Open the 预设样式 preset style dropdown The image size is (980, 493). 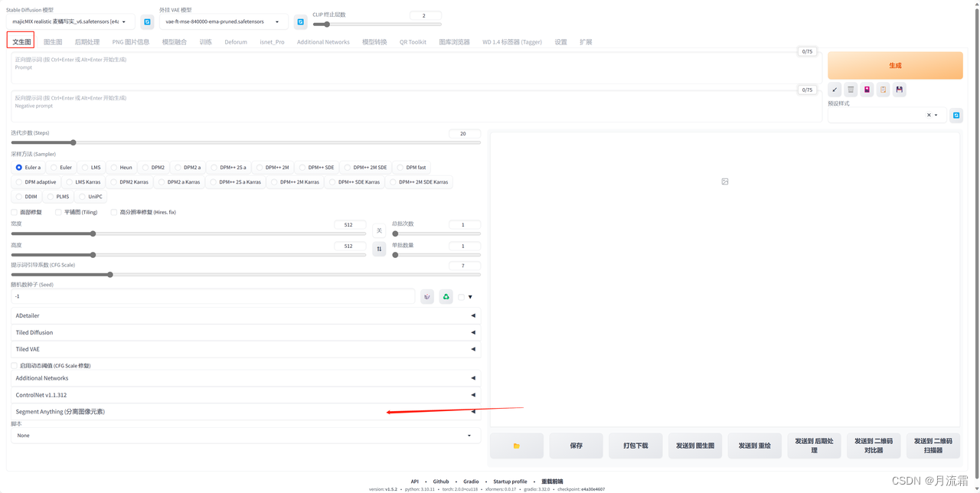click(x=887, y=115)
